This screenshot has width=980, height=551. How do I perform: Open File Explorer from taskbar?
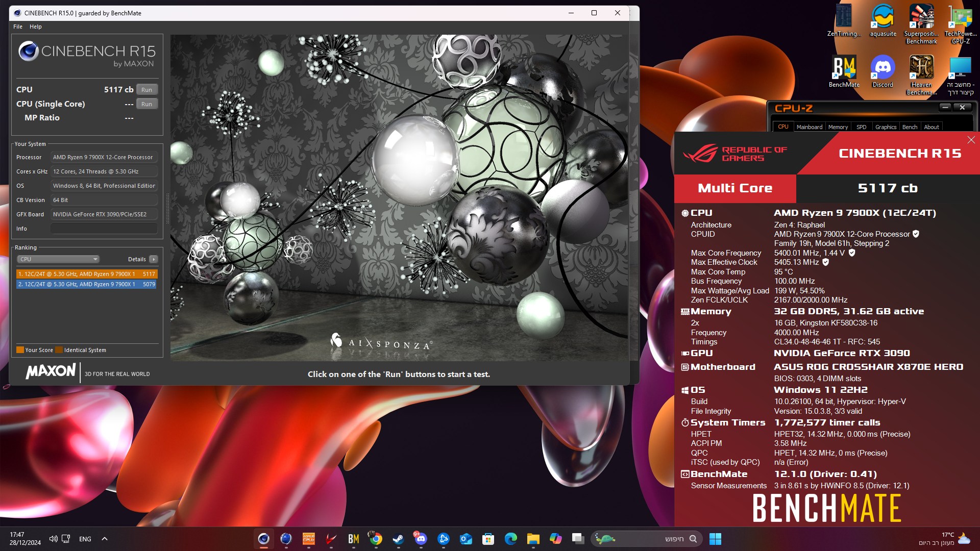click(x=533, y=539)
